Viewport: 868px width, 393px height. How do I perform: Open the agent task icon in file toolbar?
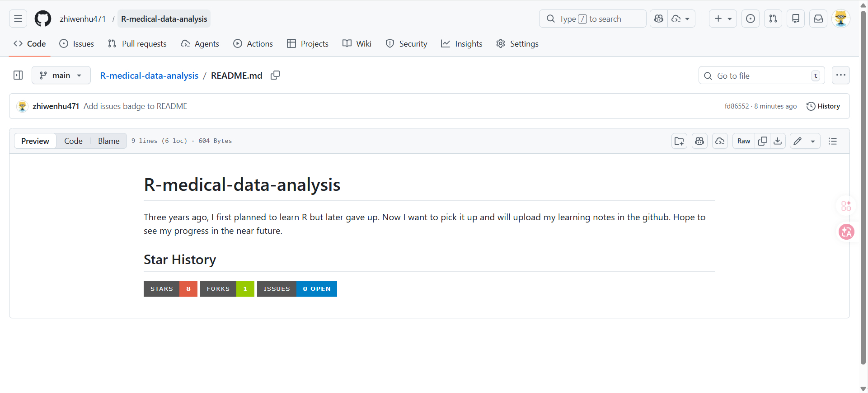coord(720,141)
